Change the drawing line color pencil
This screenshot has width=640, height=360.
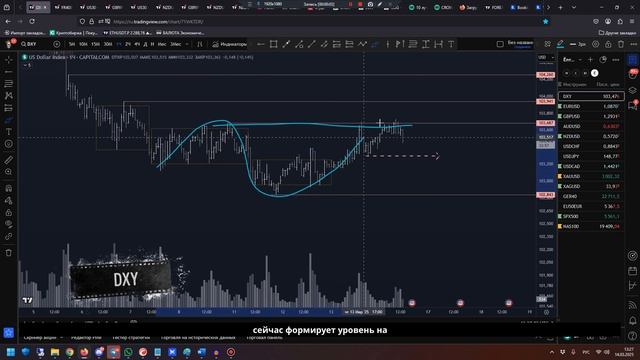pyautogui.click(x=560, y=44)
